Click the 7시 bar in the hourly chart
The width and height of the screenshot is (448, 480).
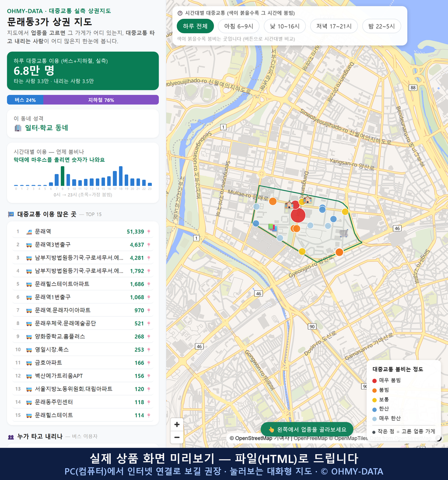pyautogui.click(x=57, y=180)
